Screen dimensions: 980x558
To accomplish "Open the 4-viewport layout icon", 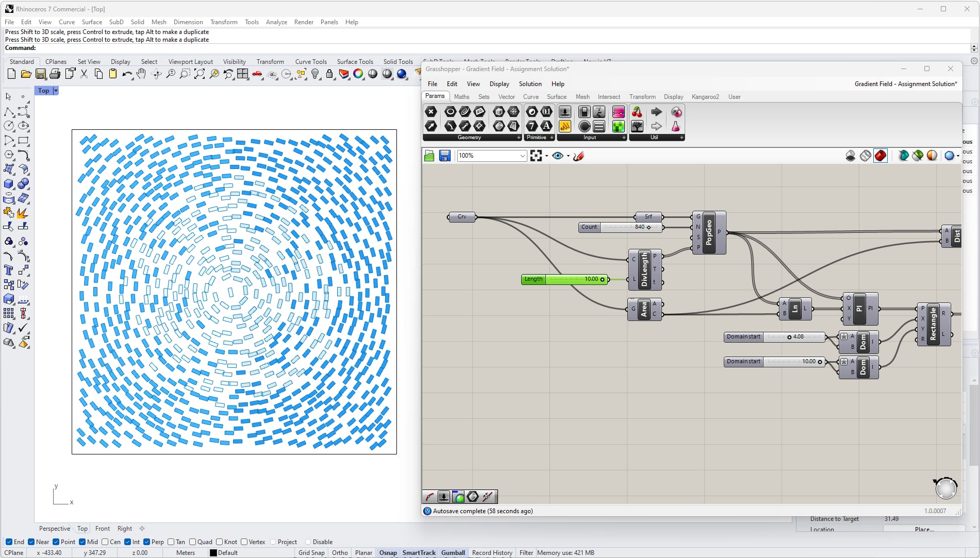I will [243, 74].
